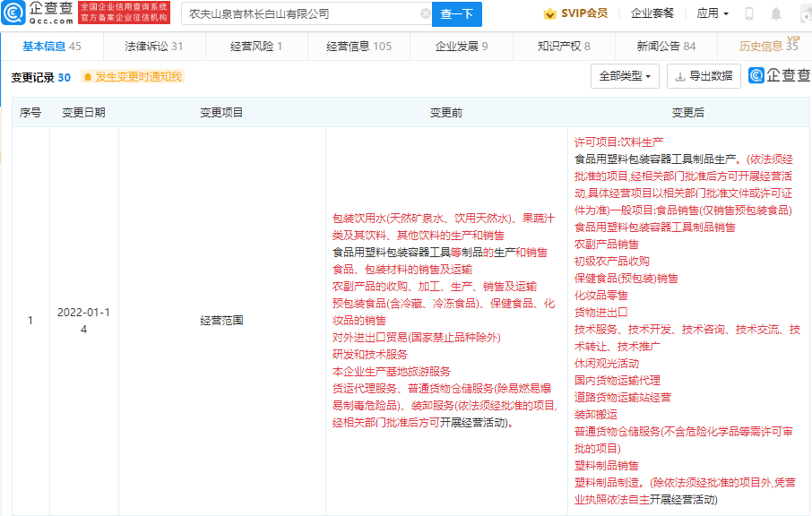Click 初级农产品收购 text in 变更后
Image resolution: width=812 pixels, height=516 pixels.
point(611,262)
